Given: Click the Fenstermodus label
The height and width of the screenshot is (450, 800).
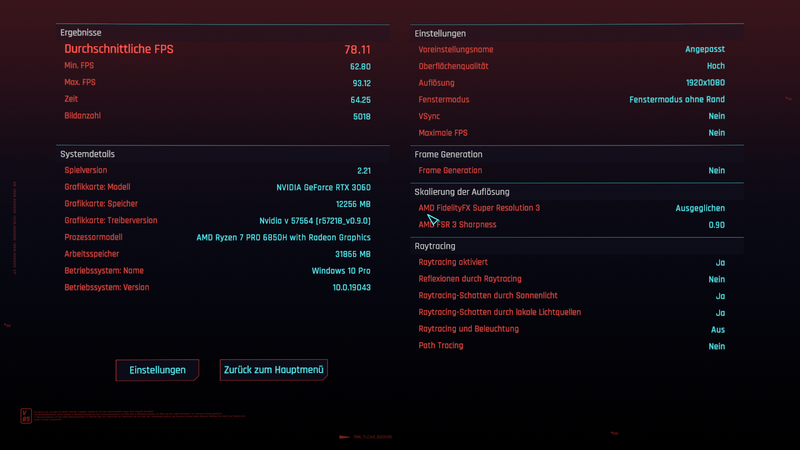Looking at the screenshot, I should (444, 99).
